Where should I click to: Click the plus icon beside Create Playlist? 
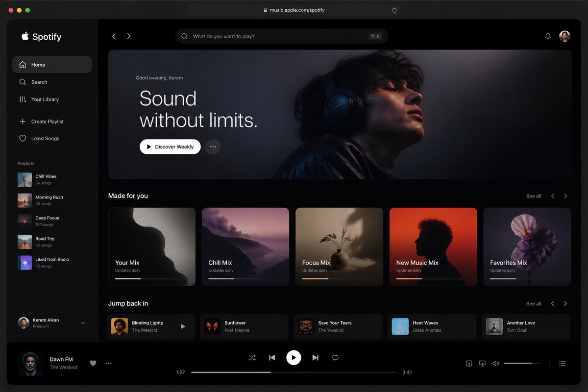pyautogui.click(x=23, y=122)
